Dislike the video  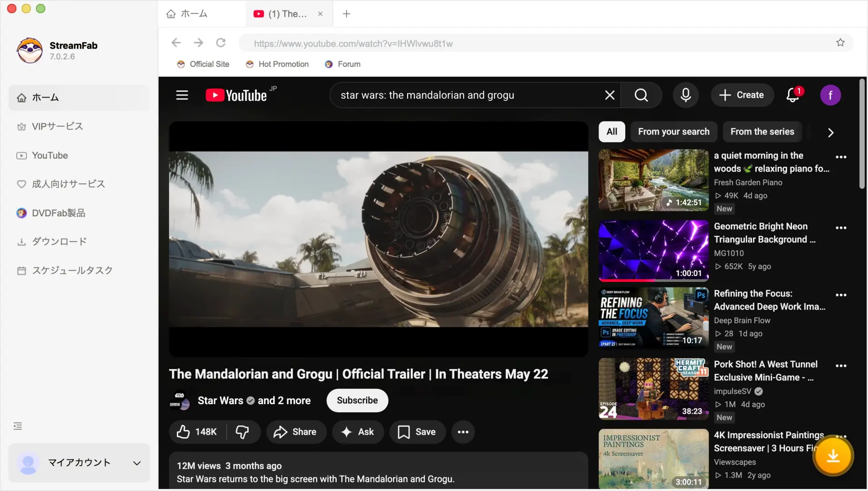click(x=243, y=432)
